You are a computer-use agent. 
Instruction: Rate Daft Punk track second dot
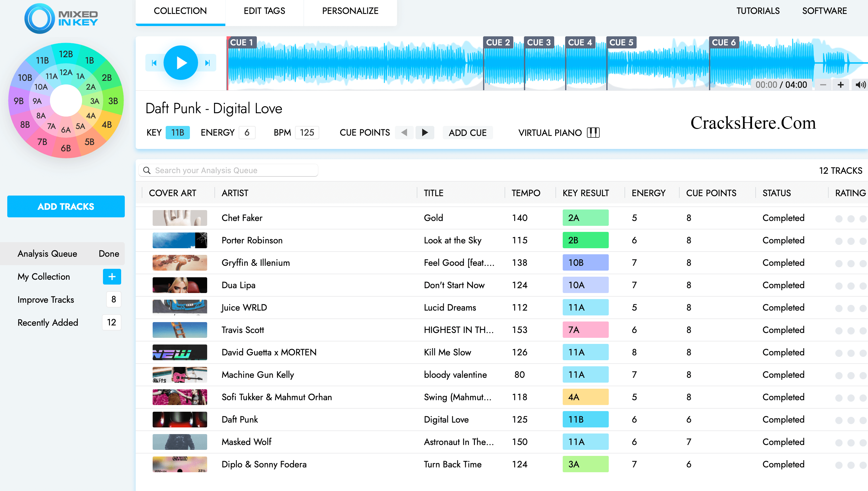pos(851,420)
